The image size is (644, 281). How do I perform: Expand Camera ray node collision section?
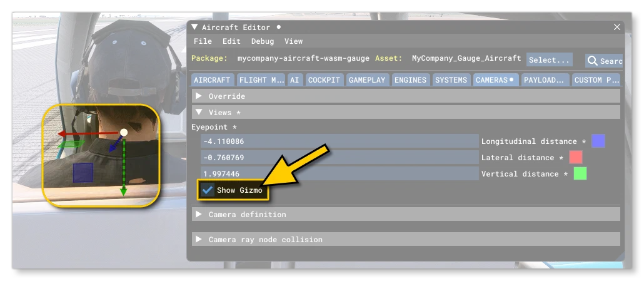click(406, 240)
